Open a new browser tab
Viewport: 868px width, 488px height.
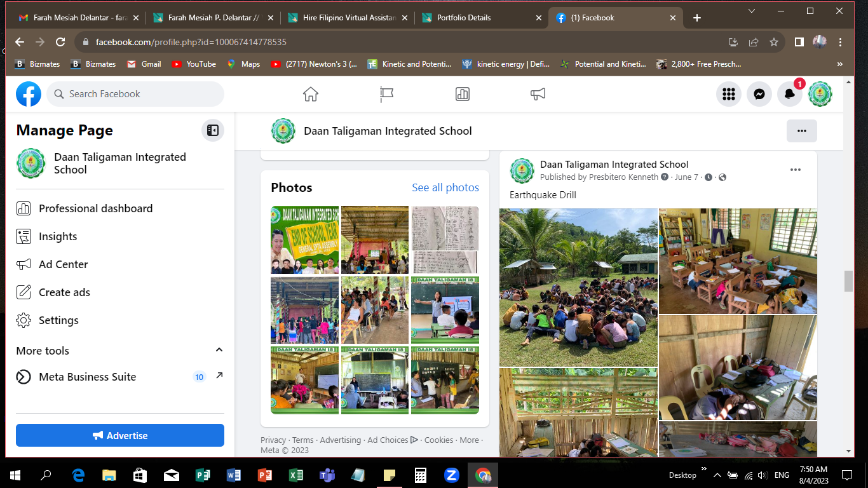pyautogui.click(x=697, y=18)
